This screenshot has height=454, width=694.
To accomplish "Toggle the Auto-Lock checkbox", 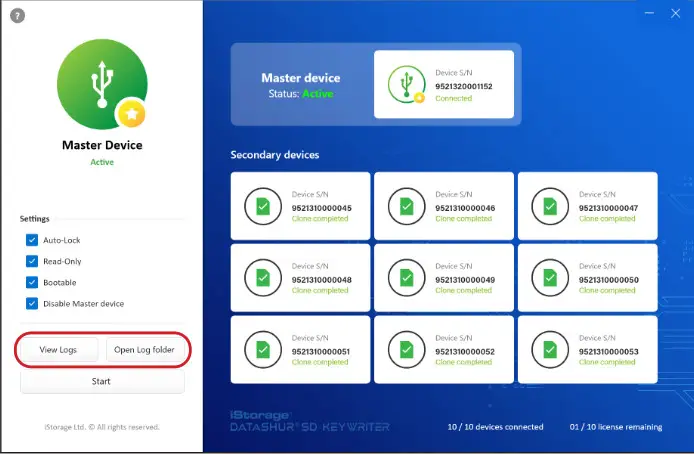I will (x=32, y=240).
